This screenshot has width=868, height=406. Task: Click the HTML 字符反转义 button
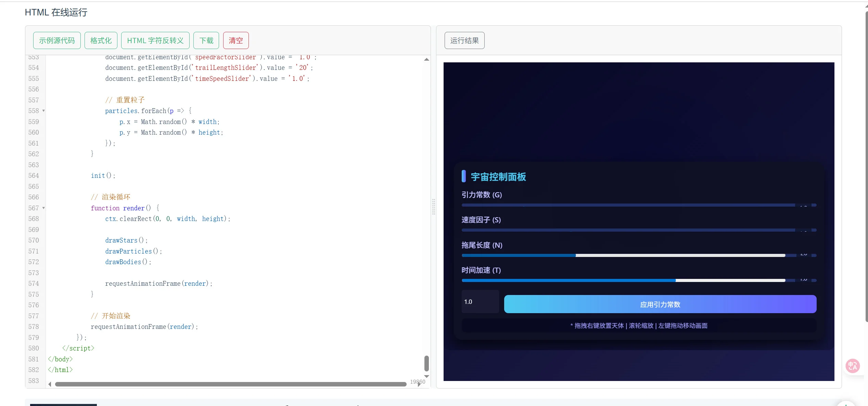point(155,40)
